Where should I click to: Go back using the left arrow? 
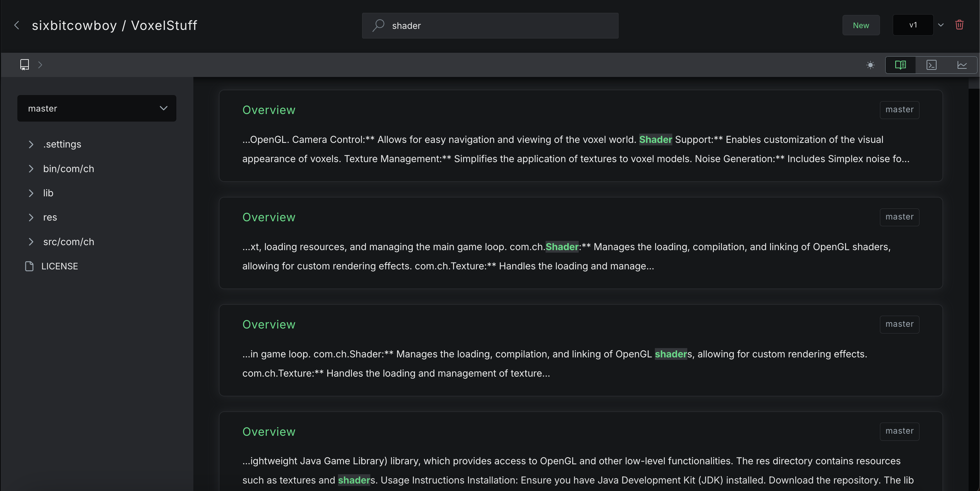(x=16, y=25)
